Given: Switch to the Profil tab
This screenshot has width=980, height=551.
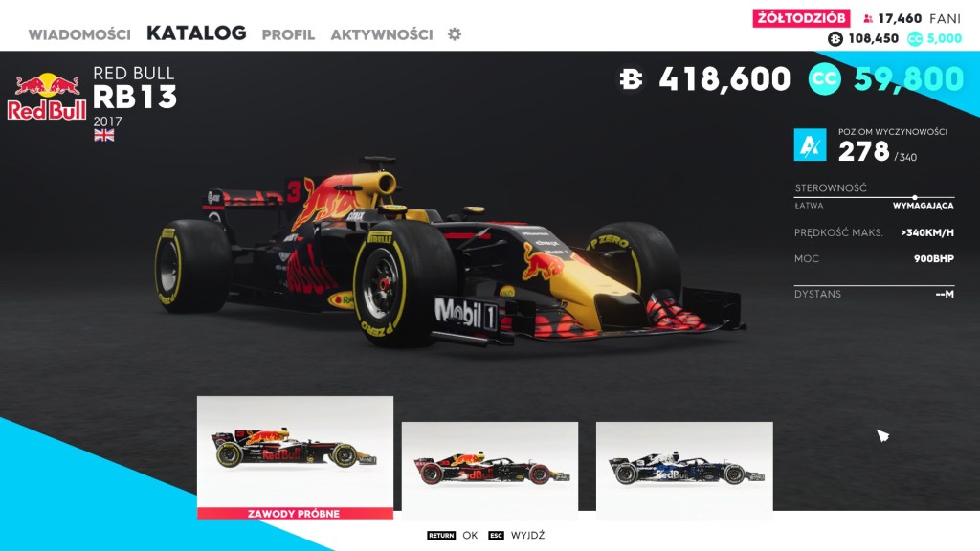Looking at the screenshot, I should (288, 35).
